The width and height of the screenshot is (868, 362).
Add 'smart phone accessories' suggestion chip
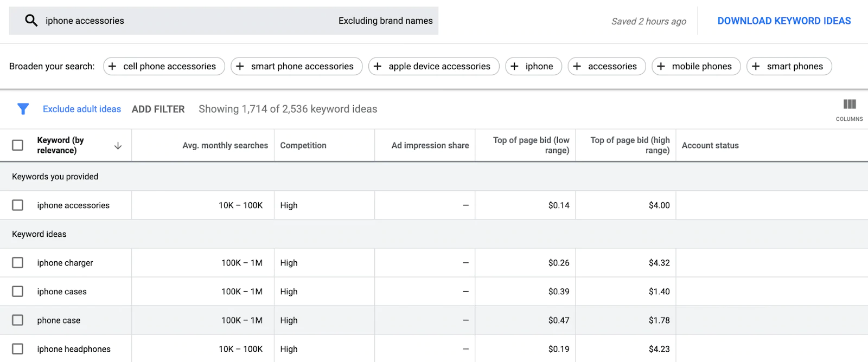(297, 66)
